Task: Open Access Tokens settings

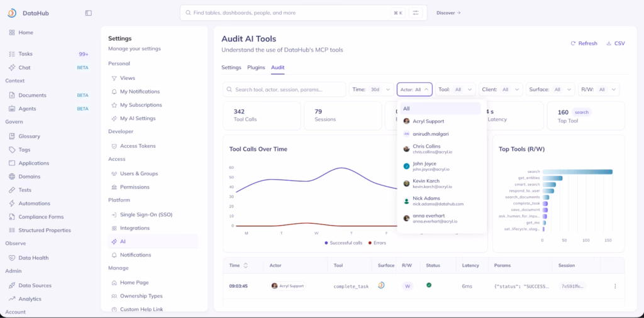Action: (138, 146)
